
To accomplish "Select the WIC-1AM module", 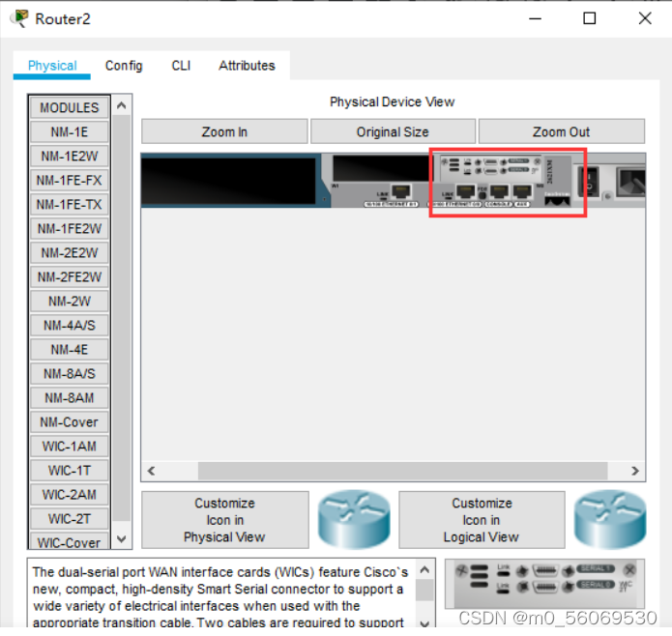I will coord(70,447).
